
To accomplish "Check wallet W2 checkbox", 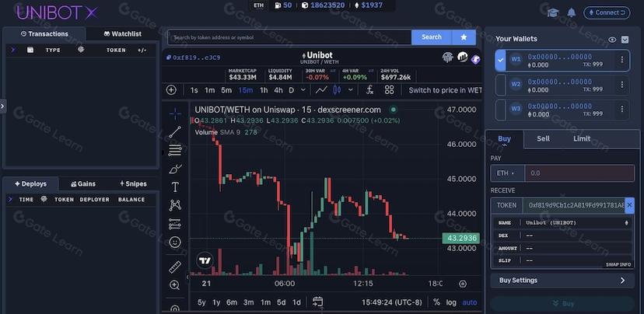I will (501, 85).
